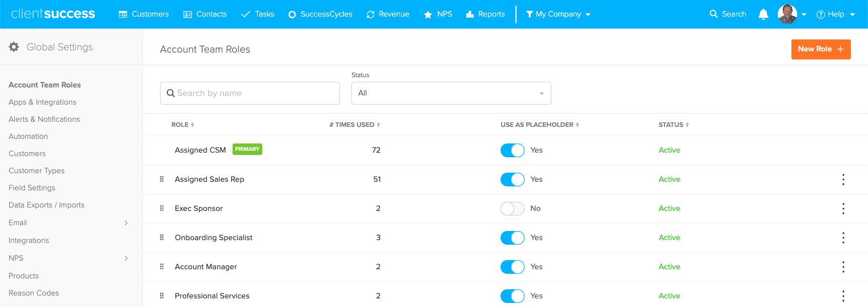Open the three-dot menu for Account Manager
Screen dimensions: 868x307
pos(843,267)
